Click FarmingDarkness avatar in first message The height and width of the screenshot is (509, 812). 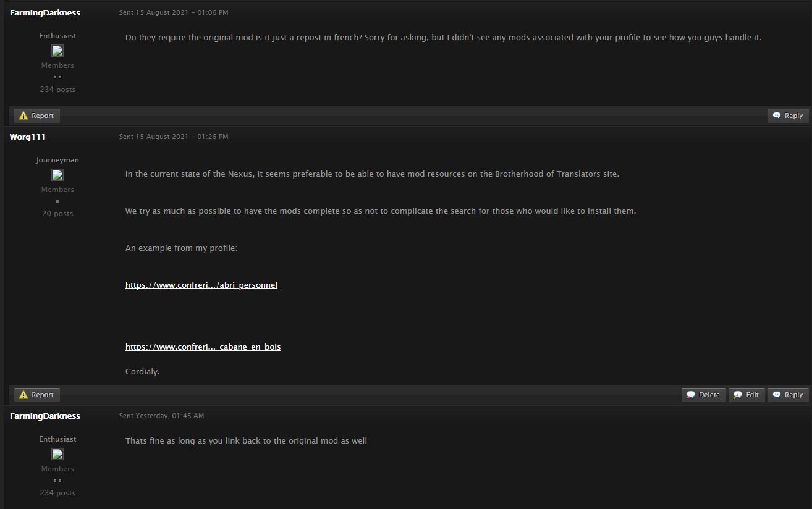[57, 51]
